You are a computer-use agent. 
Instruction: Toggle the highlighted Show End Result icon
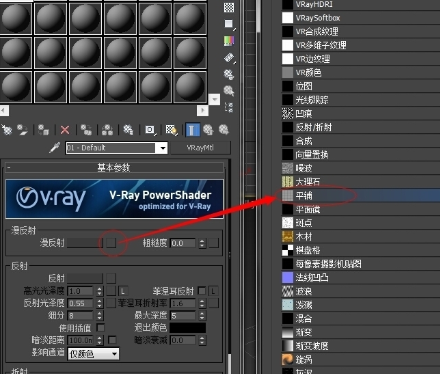point(192,130)
